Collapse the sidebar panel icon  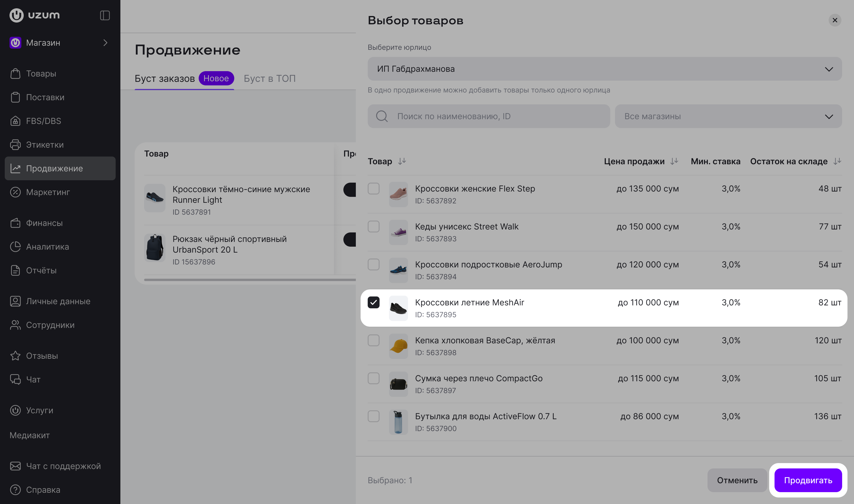(105, 15)
